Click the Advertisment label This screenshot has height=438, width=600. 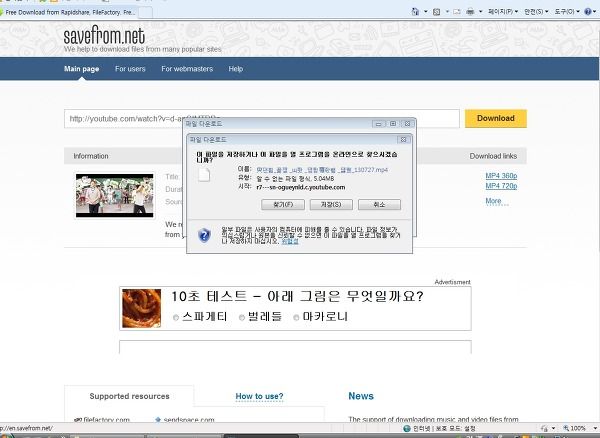(452, 282)
